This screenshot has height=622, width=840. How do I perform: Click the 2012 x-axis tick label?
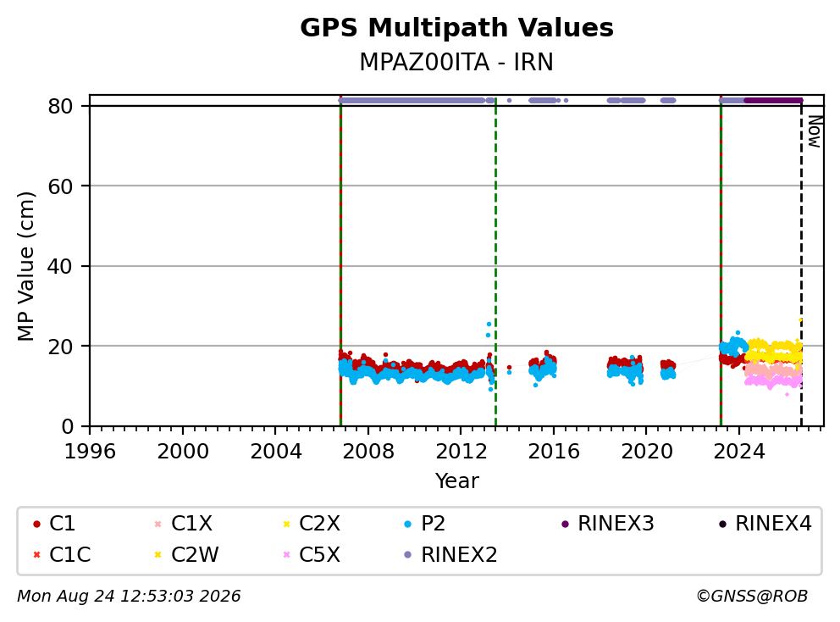[461, 452]
